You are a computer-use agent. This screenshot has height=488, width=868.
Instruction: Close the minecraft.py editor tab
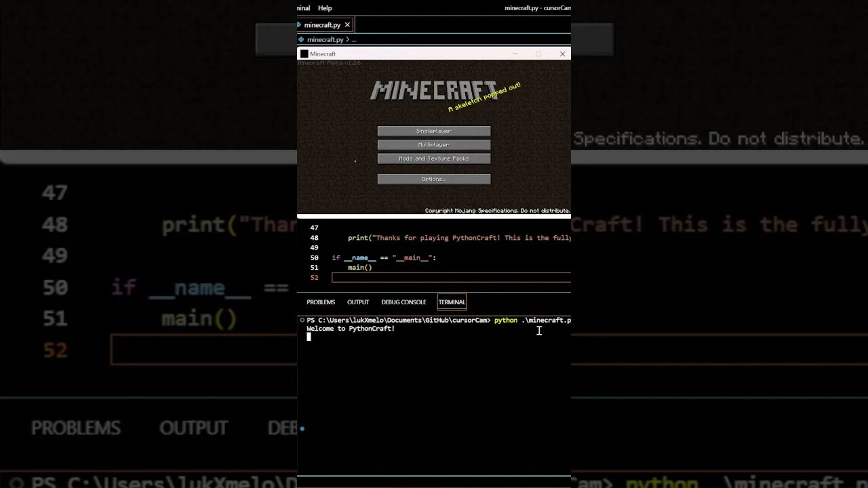tap(347, 25)
